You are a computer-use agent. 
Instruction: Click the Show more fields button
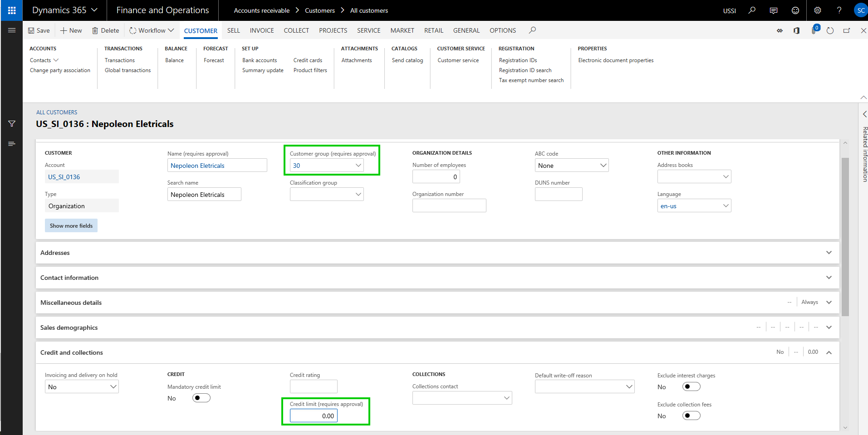(71, 225)
